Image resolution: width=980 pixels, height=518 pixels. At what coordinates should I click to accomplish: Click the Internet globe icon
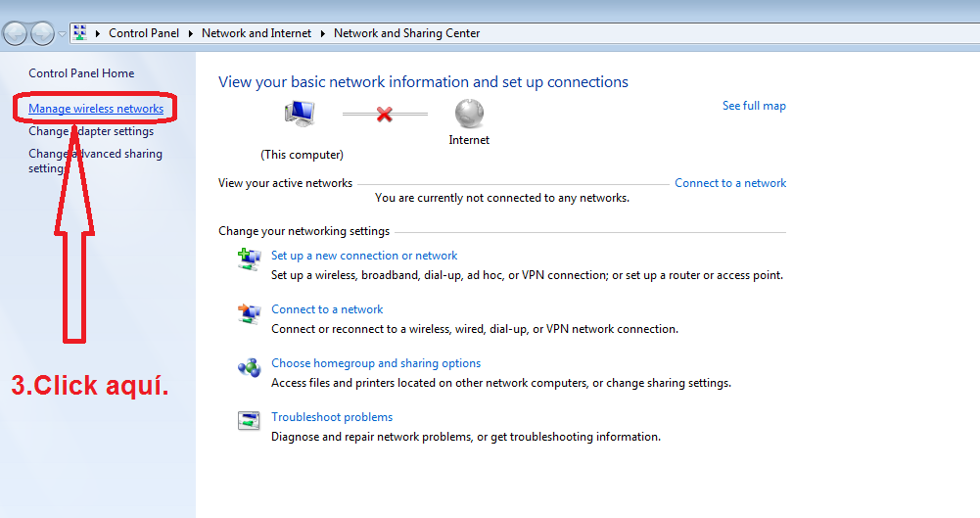[x=469, y=115]
